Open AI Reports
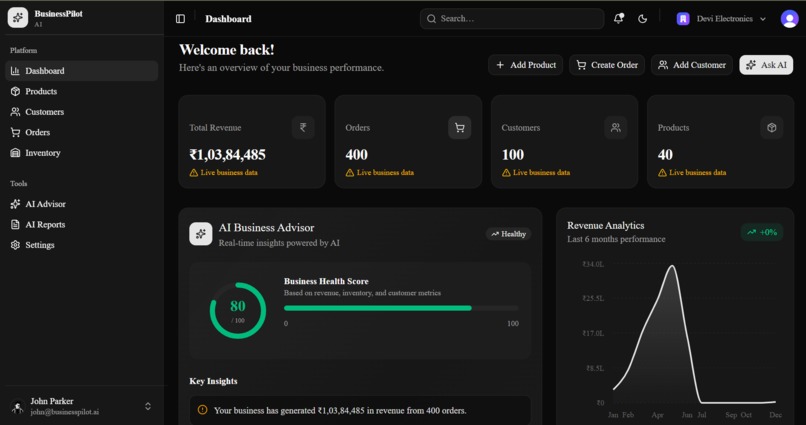Image resolution: width=806 pixels, height=425 pixels. 82,225
